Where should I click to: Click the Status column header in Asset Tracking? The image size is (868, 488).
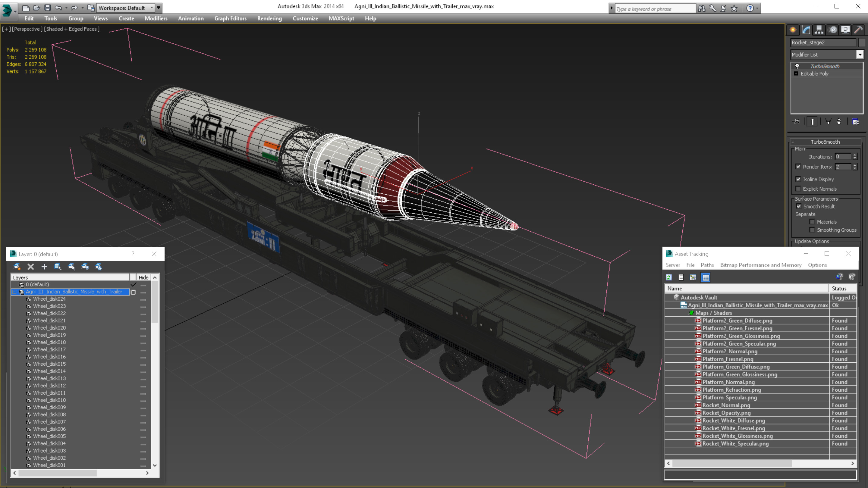tap(842, 288)
